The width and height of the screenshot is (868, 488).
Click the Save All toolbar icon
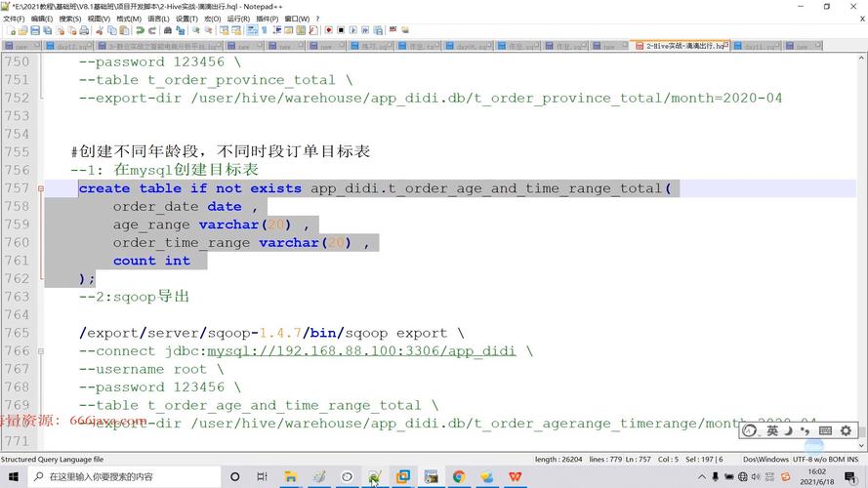[x=48, y=30]
